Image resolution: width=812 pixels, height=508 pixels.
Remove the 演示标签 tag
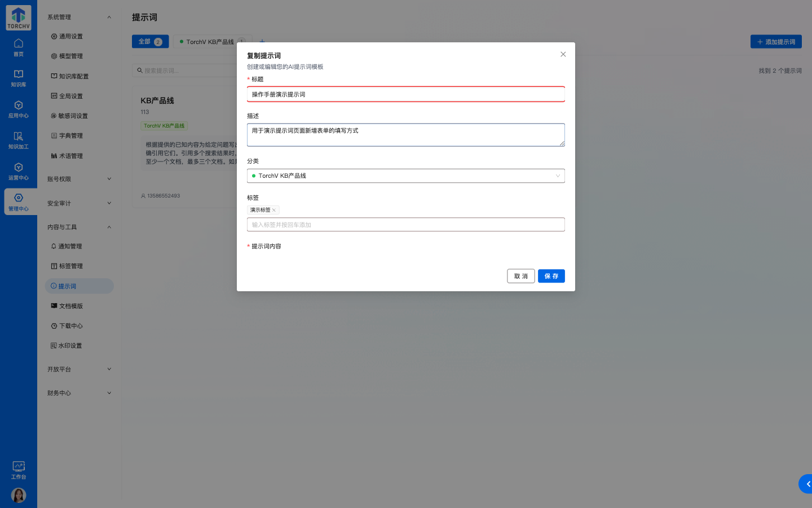click(275, 210)
